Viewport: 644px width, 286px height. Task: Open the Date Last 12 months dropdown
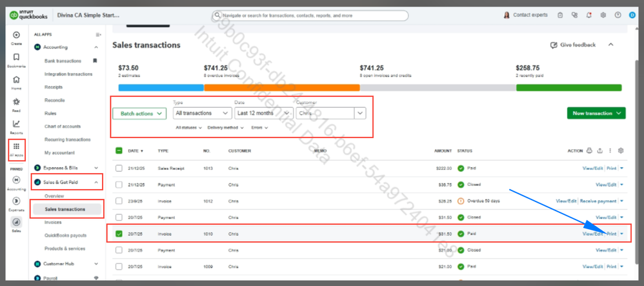click(264, 113)
